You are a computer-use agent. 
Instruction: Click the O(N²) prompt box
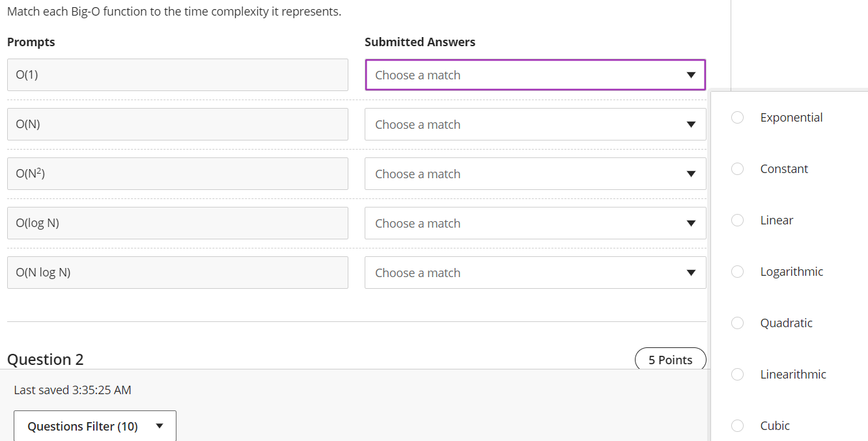[177, 174]
